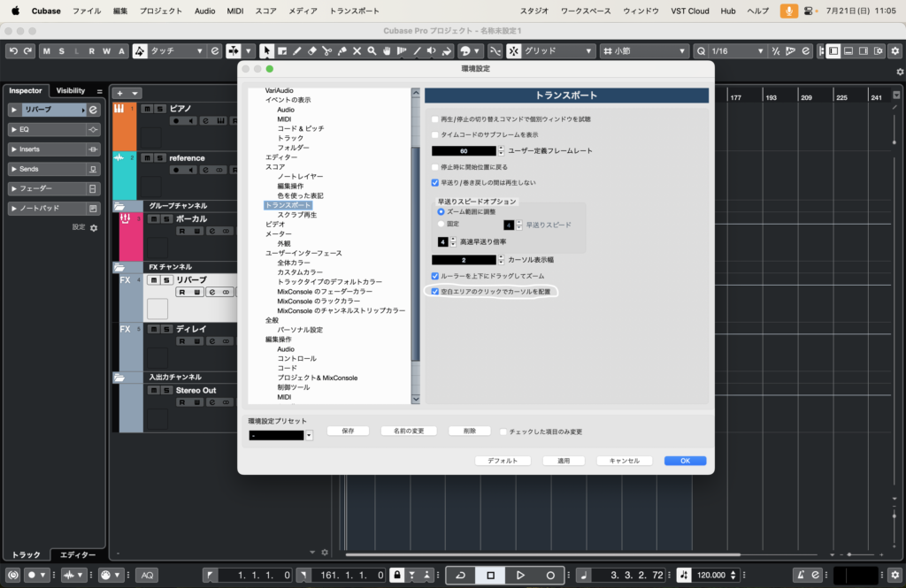The width and height of the screenshot is (906, 588).
Task: Switch to the Visibility tab
Action: coord(71,91)
